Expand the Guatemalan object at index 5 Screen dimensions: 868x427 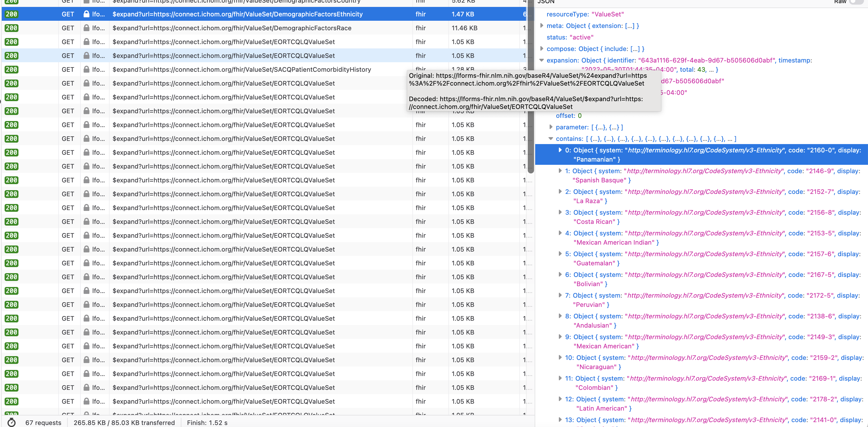point(560,254)
